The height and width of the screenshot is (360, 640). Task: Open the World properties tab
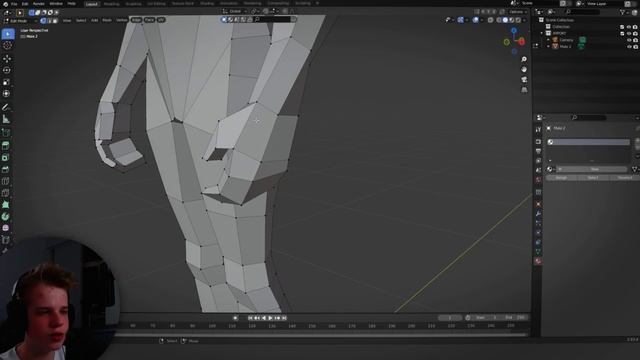coord(538,180)
